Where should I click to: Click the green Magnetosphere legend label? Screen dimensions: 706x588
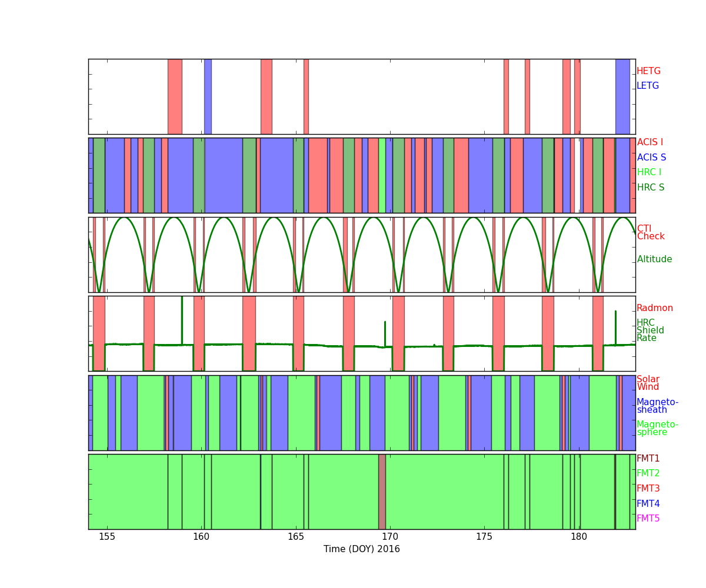pyautogui.click(x=657, y=429)
